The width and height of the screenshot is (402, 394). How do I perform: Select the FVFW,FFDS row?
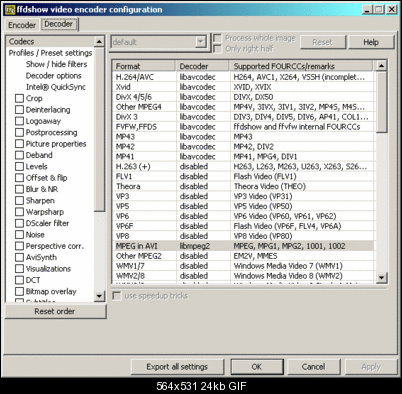(243, 127)
